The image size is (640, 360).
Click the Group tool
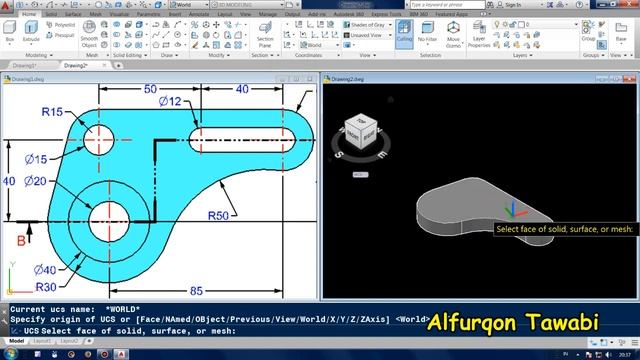588,31
